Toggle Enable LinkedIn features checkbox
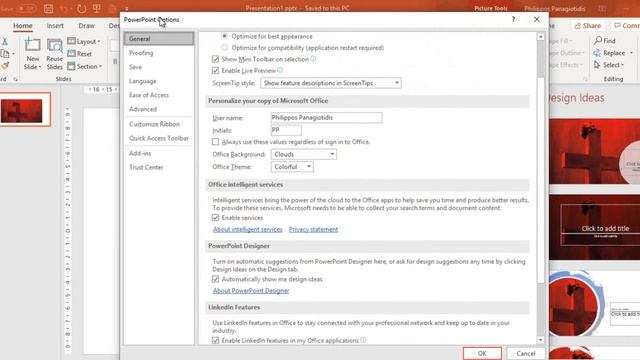 click(x=216, y=340)
